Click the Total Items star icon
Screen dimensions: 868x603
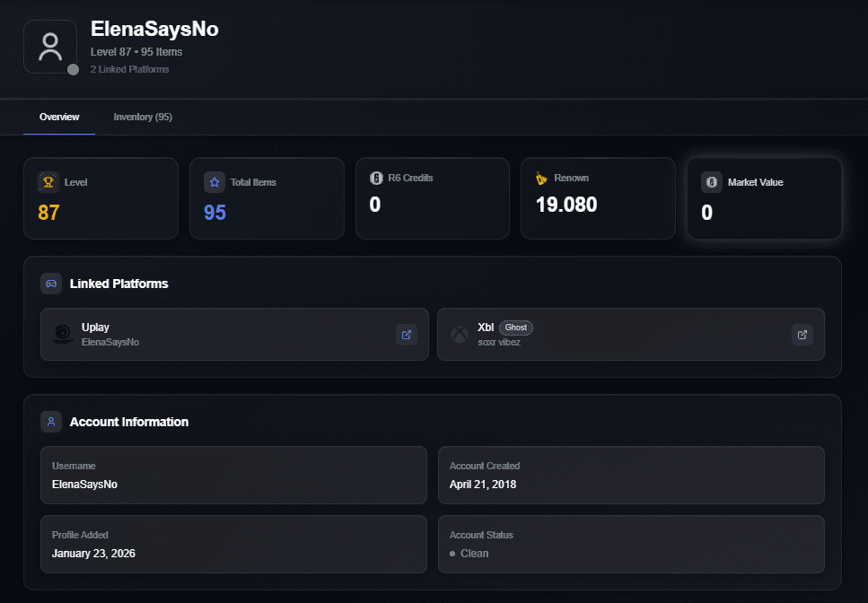[215, 182]
